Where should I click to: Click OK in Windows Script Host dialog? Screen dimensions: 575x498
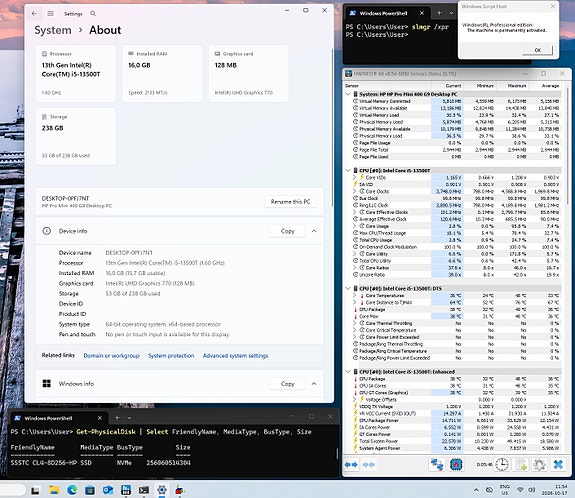538,50
